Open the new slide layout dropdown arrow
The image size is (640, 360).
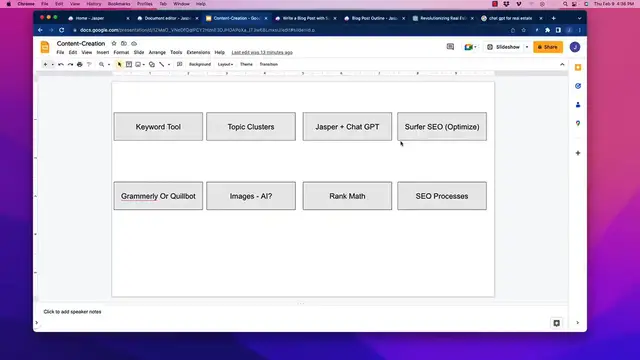click(x=53, y=64)
